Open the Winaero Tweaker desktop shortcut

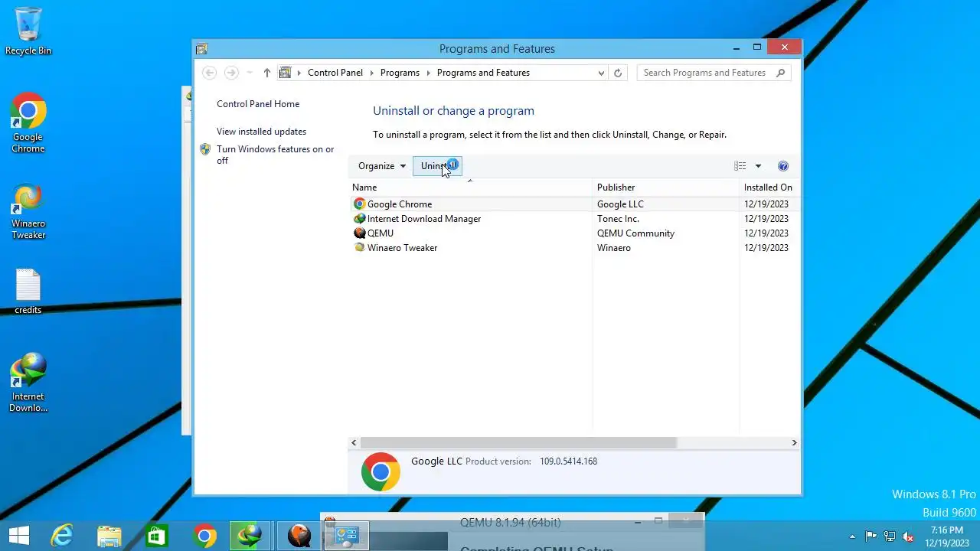coord(28,211)
